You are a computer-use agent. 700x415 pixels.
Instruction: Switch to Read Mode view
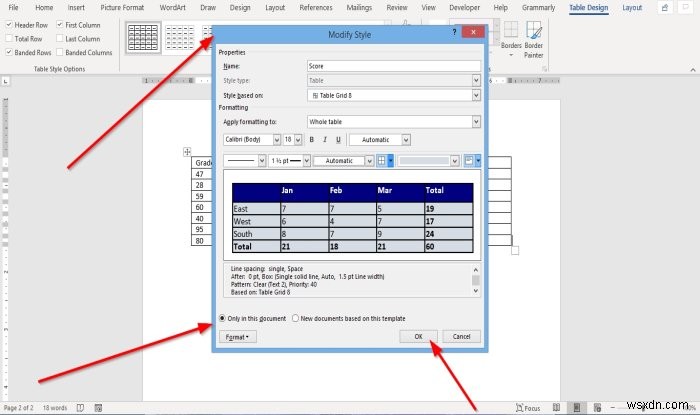(x=557, y=407)
